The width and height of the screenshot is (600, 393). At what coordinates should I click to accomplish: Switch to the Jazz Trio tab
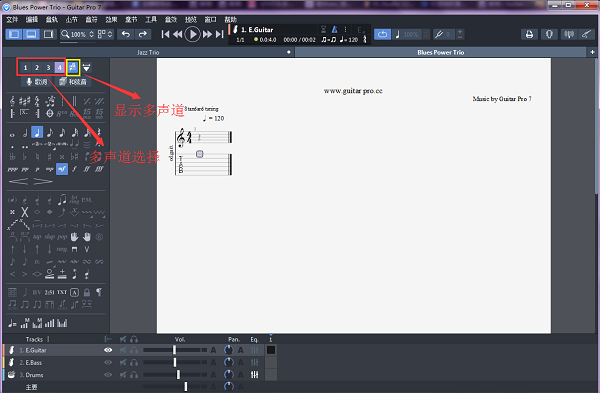tap(148, 52)
